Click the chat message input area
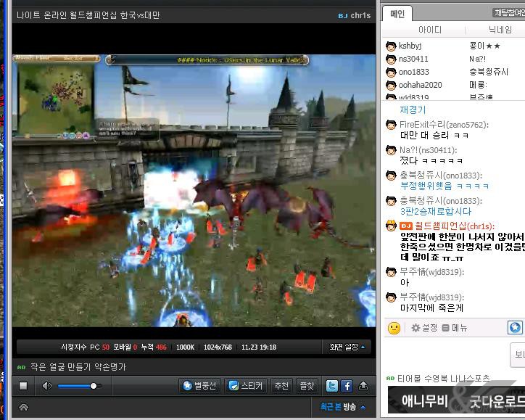 click(x=447, y=355)
